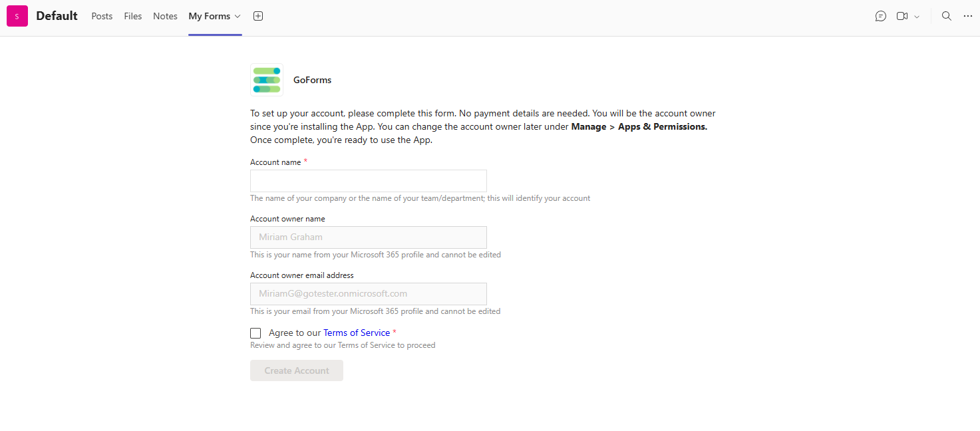Click the Account owner email address label
980x431 pixels.
click(x=302, y=275)
